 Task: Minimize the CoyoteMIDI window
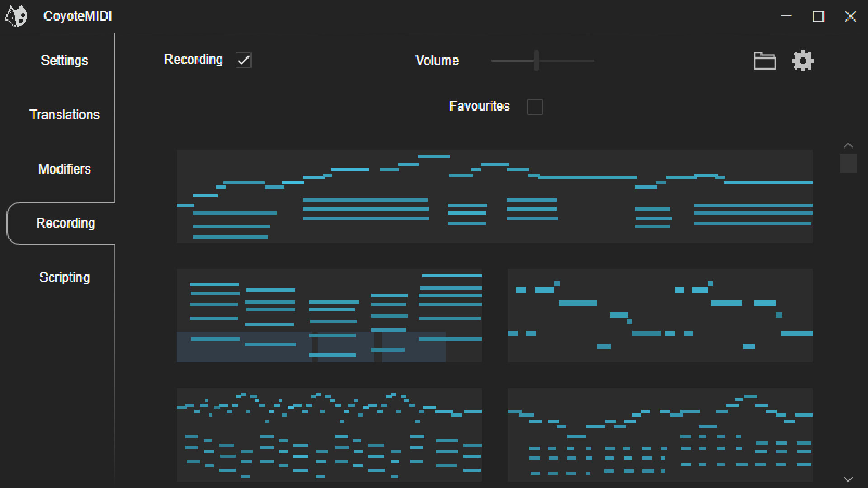(787, 16)
